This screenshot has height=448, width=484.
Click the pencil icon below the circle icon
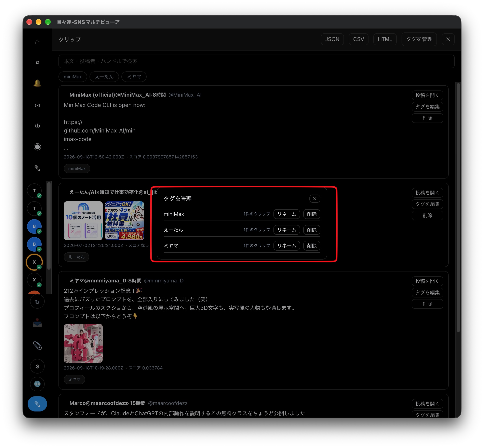[37, 168]
